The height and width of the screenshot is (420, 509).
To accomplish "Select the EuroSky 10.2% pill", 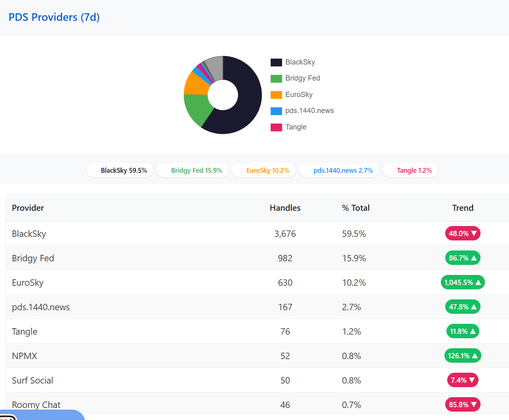I will pos(264,170).
